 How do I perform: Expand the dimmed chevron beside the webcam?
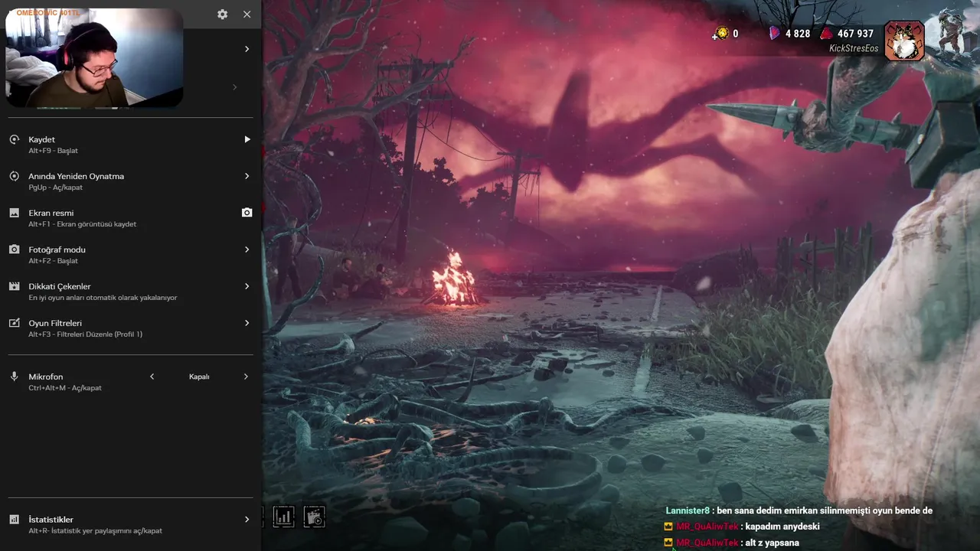(235, 86)
